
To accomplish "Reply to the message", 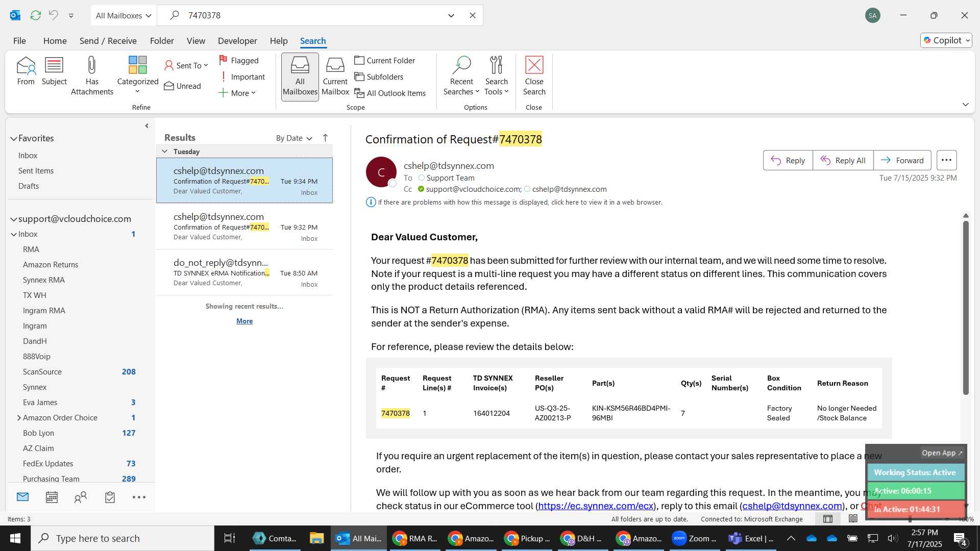I will [788, 160].
